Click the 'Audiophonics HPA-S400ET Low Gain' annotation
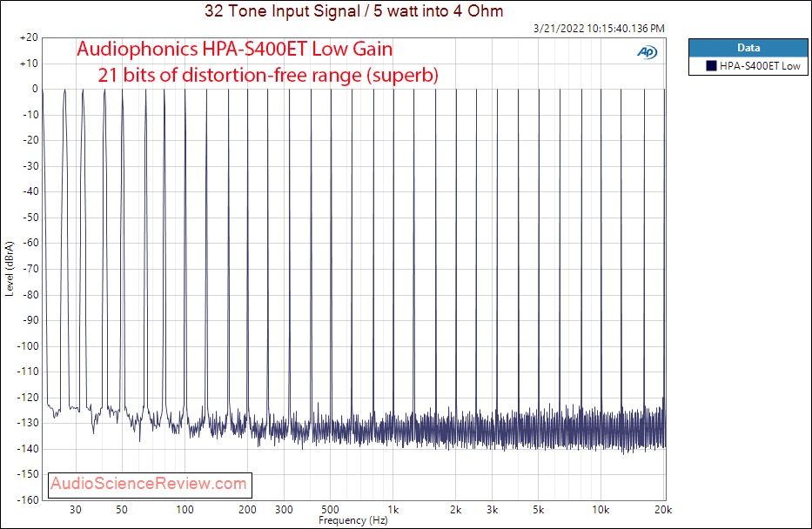 (235, 50)
